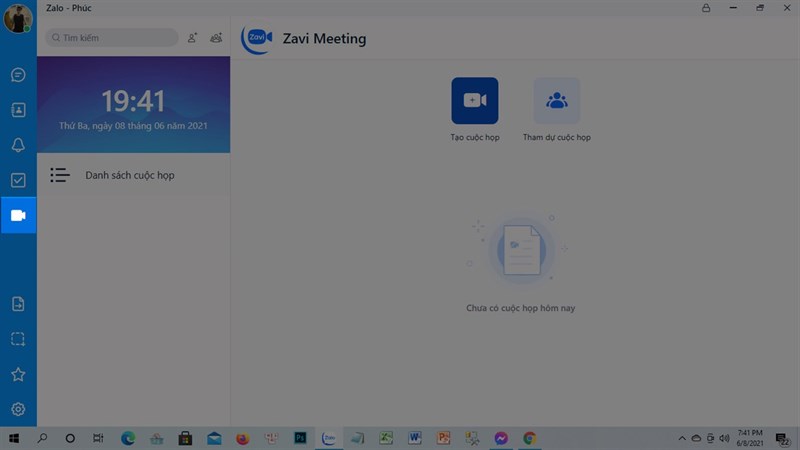The height and width of the screenshot is (450, 800).
Task: Open Mail app from taskbar
Action: pos(214,438)
